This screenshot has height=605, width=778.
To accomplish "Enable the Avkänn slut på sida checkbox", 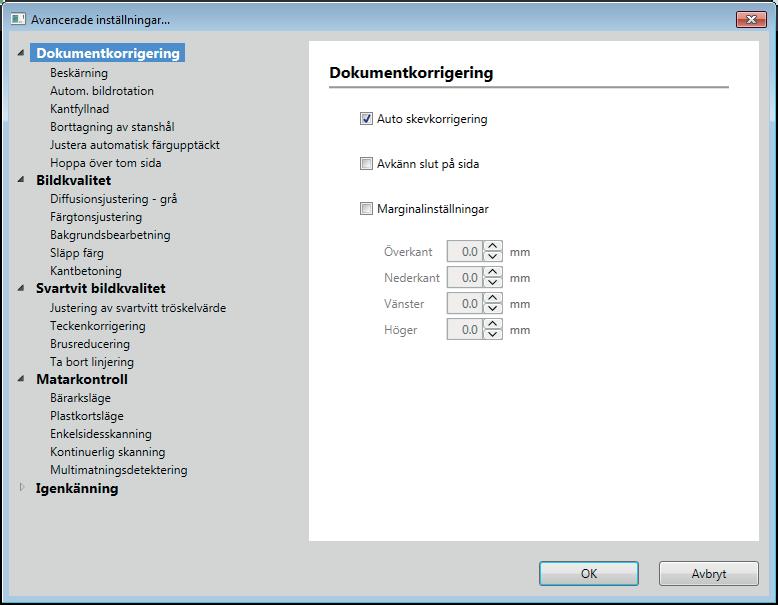I will pyautogui.click(x=366, y=164).
